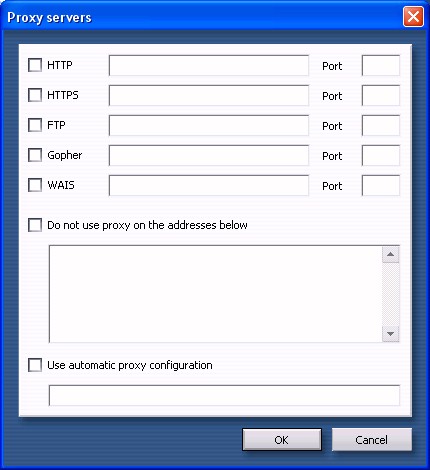Check the Gopher proxy option
The height and width of the screenshot is (470, 430).
(x=35, y=155)
